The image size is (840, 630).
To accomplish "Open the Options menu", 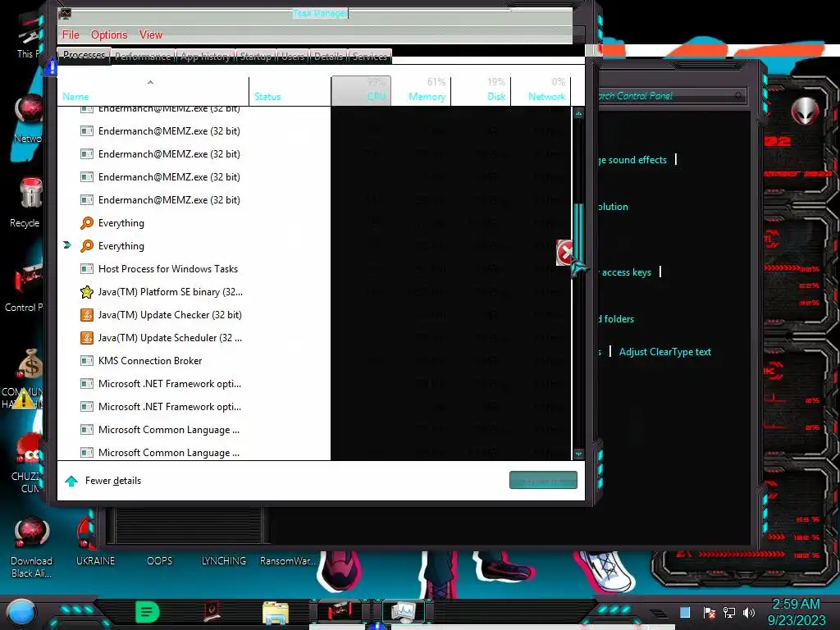I will click(x=109, y=34).
